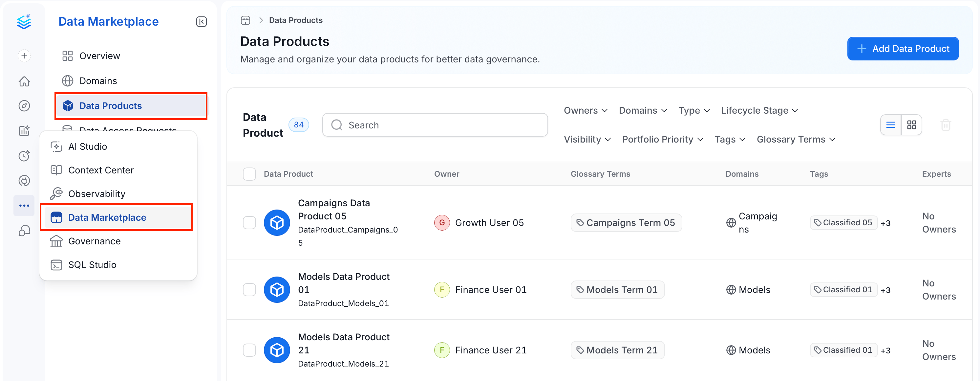Show the +3 more tags for Campaigns row
The width and height of the screenshot is (980, 381).
[x=885, y=223]
